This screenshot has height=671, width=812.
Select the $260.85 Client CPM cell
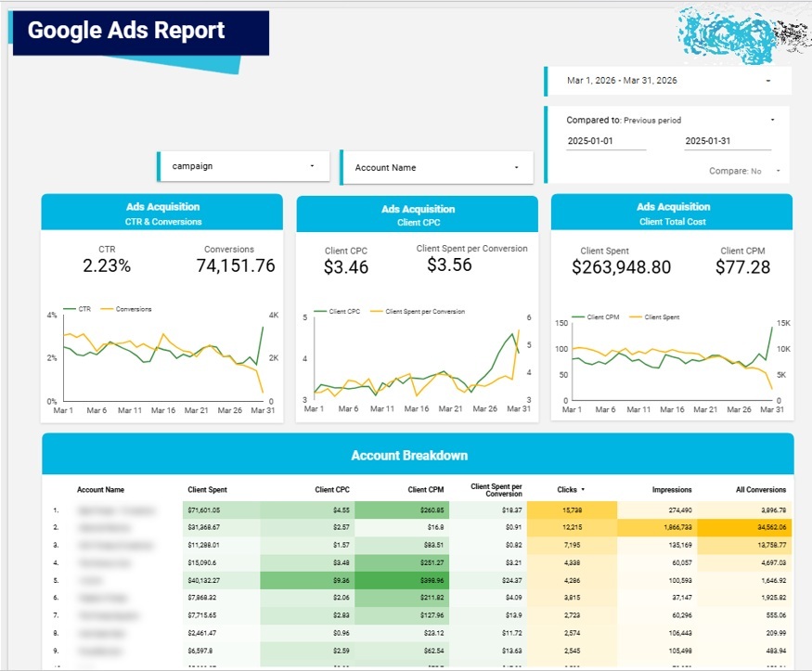point(402,510)
